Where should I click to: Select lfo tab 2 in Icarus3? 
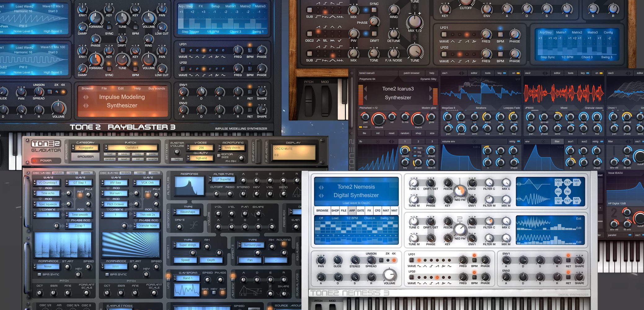(x=418, y=141)
